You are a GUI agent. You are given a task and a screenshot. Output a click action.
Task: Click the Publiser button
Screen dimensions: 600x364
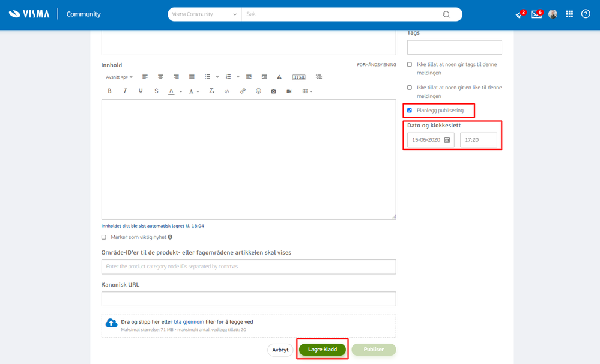pyautogui.click(x=374, y=350)
